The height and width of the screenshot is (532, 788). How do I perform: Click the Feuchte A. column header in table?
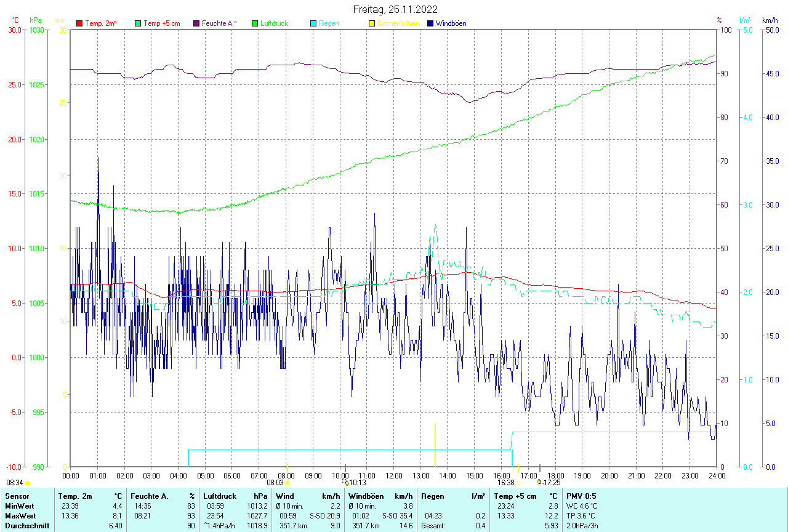(150, 496)
